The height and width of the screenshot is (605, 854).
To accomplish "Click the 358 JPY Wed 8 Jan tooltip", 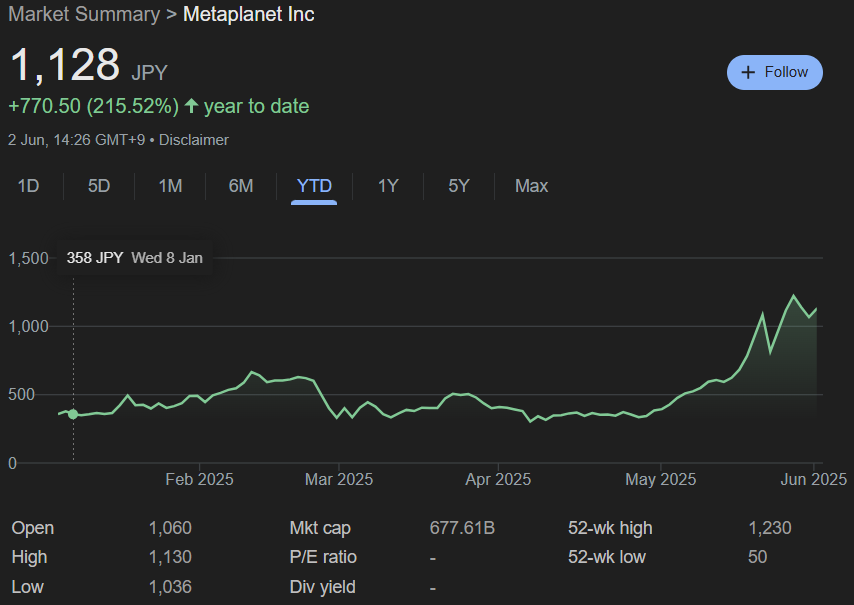I will (x=135, y=258).
